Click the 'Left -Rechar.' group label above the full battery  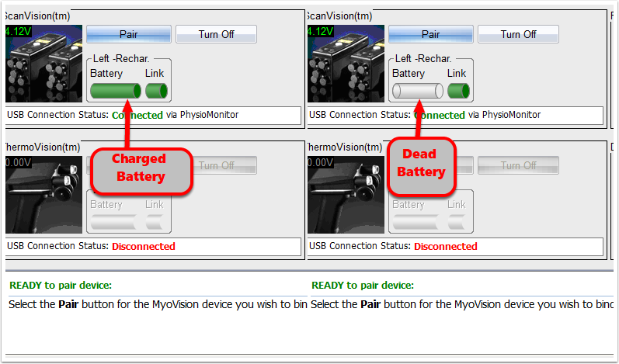point(121,59)
